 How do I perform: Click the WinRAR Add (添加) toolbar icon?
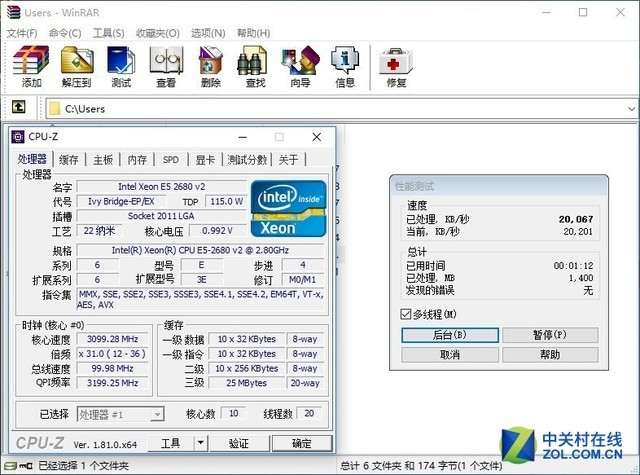(31, 60)
